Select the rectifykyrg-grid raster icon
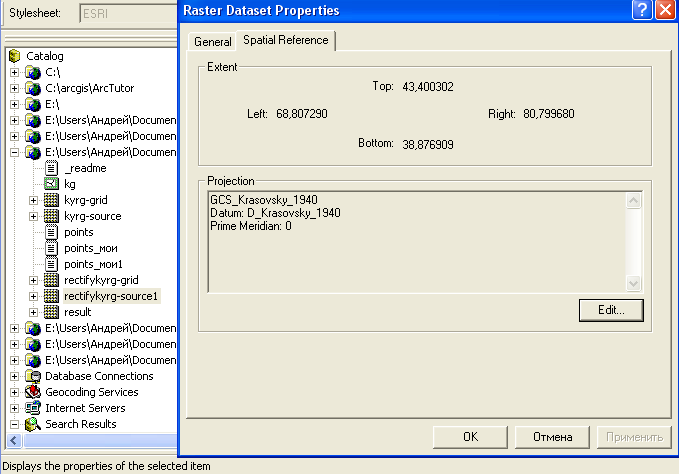 pos(52,280)
